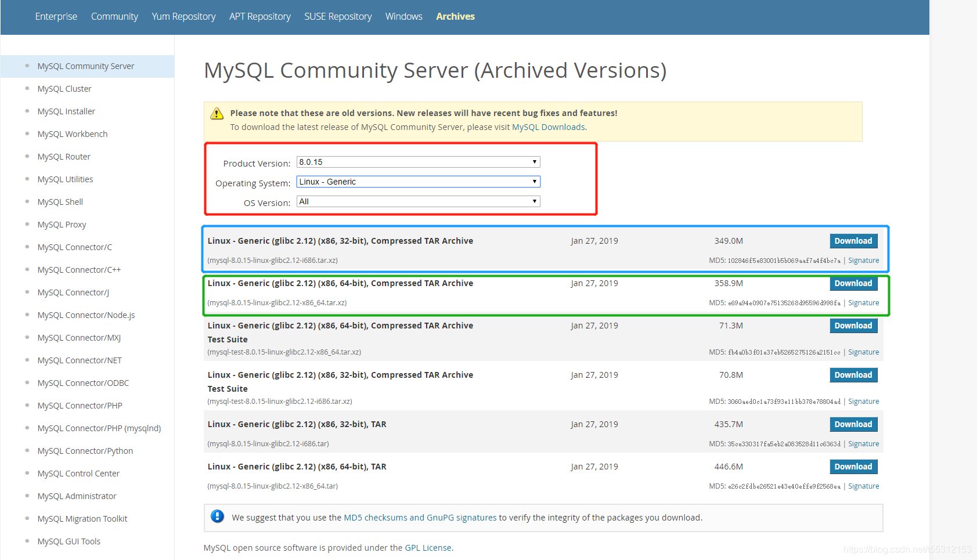Open the Operating System dropdown showing Linux - Generic
Image resolution: width=977 pixels, height=560 pixels.
(418, 182)
